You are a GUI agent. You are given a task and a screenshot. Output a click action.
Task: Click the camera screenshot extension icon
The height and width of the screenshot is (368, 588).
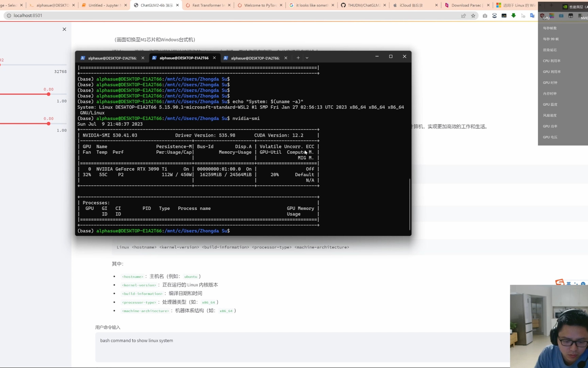[485, 16]
